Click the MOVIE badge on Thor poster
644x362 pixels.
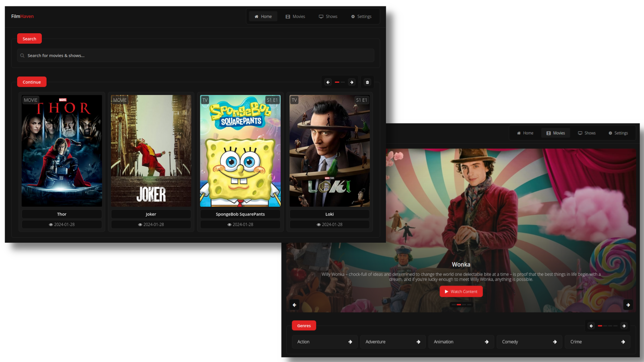pos(31,100)
